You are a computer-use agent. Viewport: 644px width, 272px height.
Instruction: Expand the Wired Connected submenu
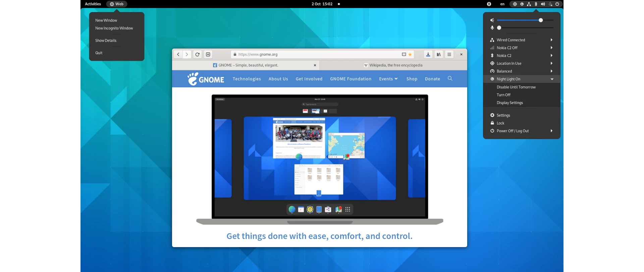coord(522,40)
